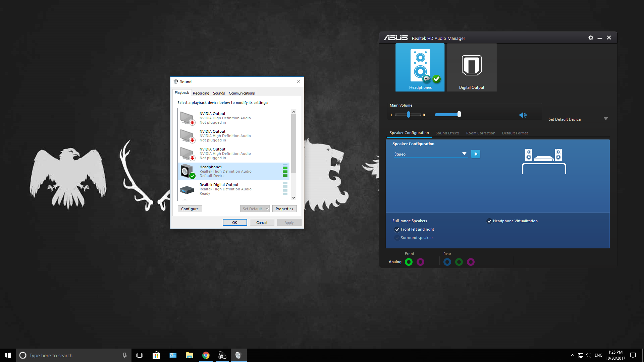644x362 pixels.
Task: Open the Room Correction tab
Action: tap(481, 133)
